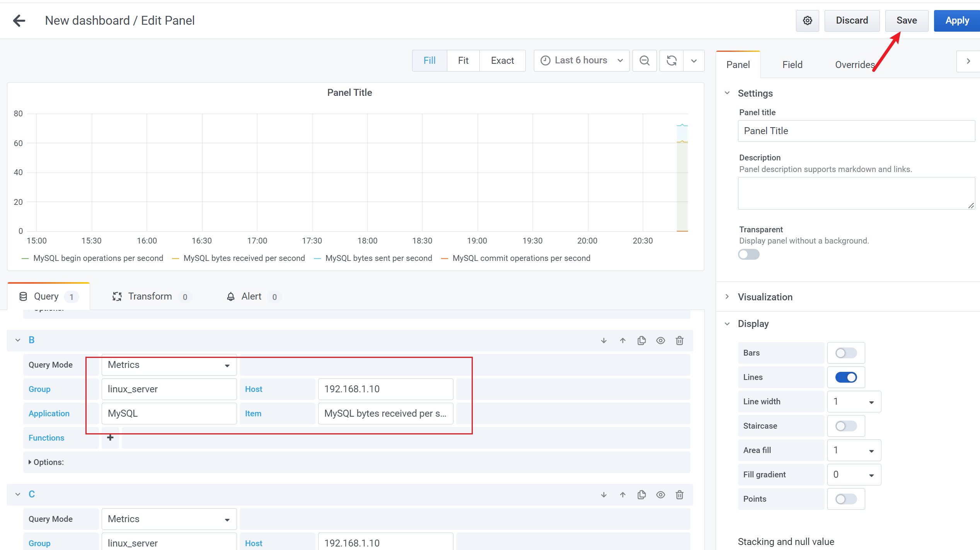Viewport: 980px width, 550px height.
Task: Go back using the arrow icon
Action: click(19, 20)
